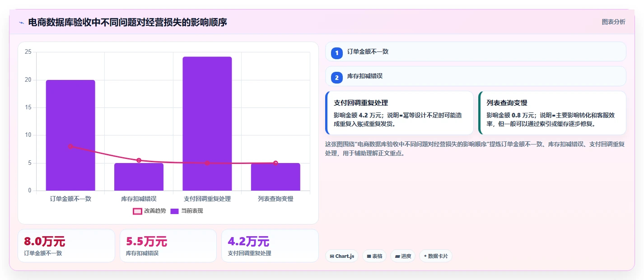Image resolution: width=644 pixels, height=280 pixels.
Task: Click 改善趋势 legend label
Action: 155,211
